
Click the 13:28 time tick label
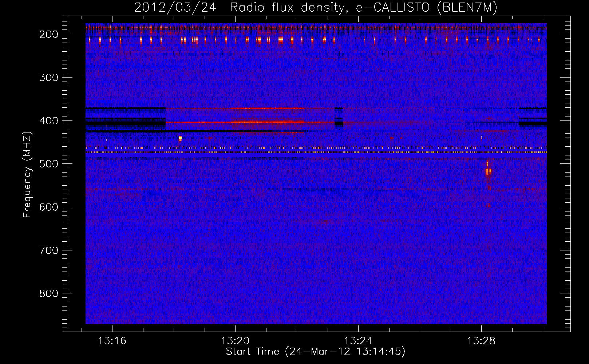click(x=481, y=341)
